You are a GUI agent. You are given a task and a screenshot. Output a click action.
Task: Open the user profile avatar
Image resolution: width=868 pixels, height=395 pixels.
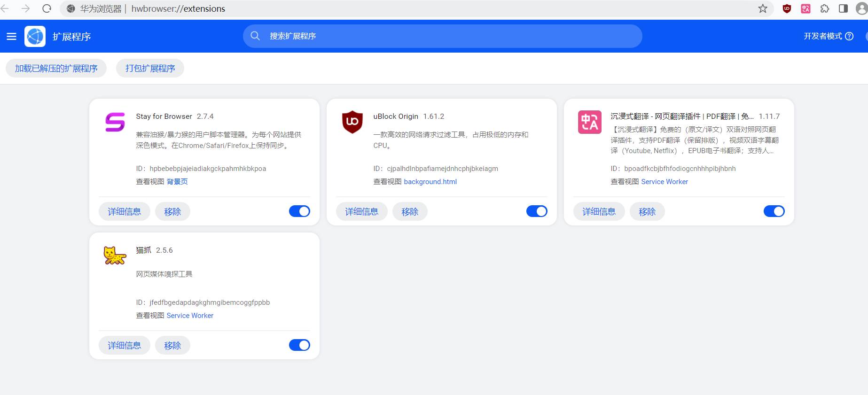click(x=862, y=8)
